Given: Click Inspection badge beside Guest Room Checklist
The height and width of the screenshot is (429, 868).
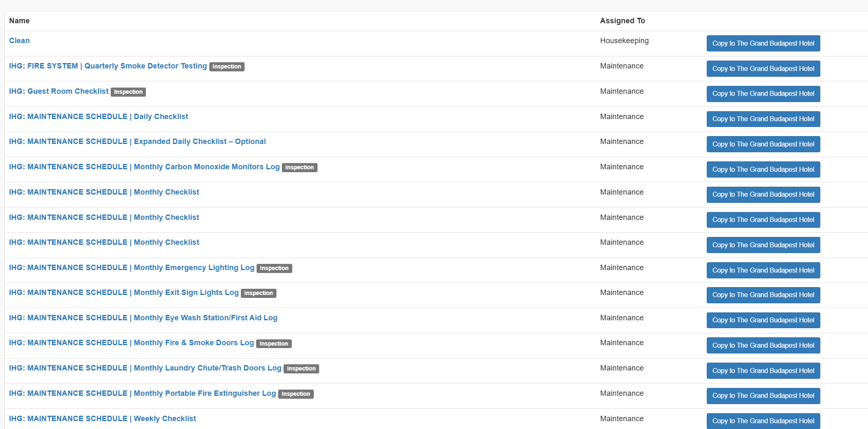Looking at the screenshot, I should click(128, 92).
